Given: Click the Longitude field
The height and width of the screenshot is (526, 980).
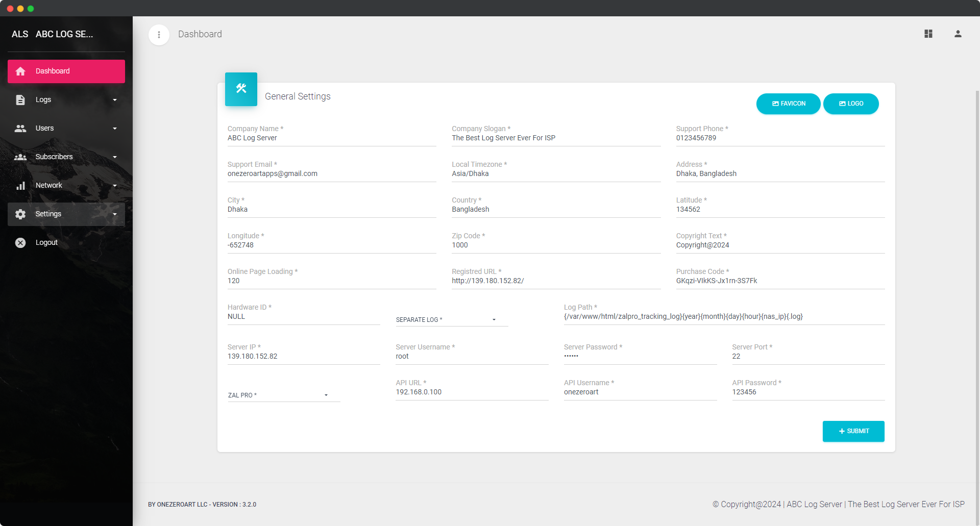Looking at the screenshot, I should (x=332, y=245).
